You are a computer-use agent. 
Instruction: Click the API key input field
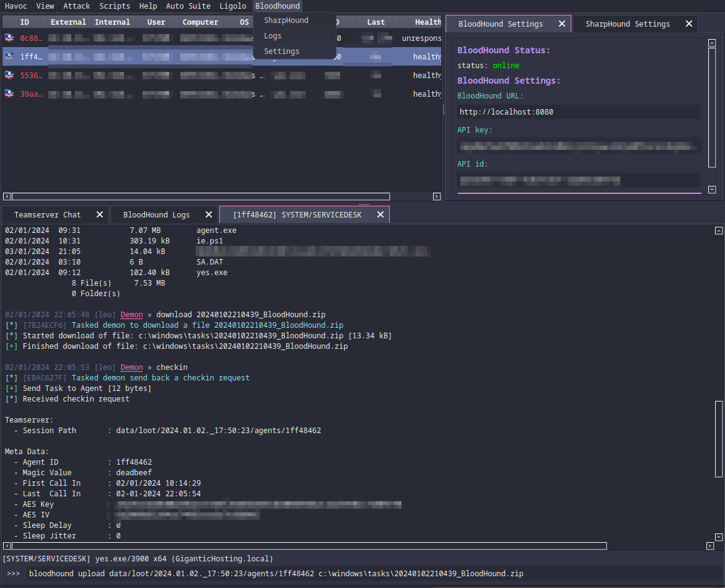[578, 146]
